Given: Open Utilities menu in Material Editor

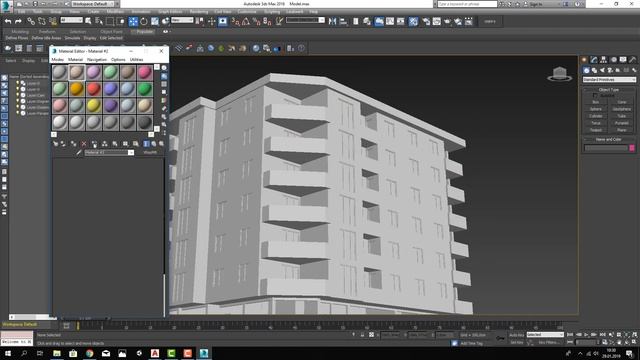Looking at the screenshot, I should [x=136, y=60].
